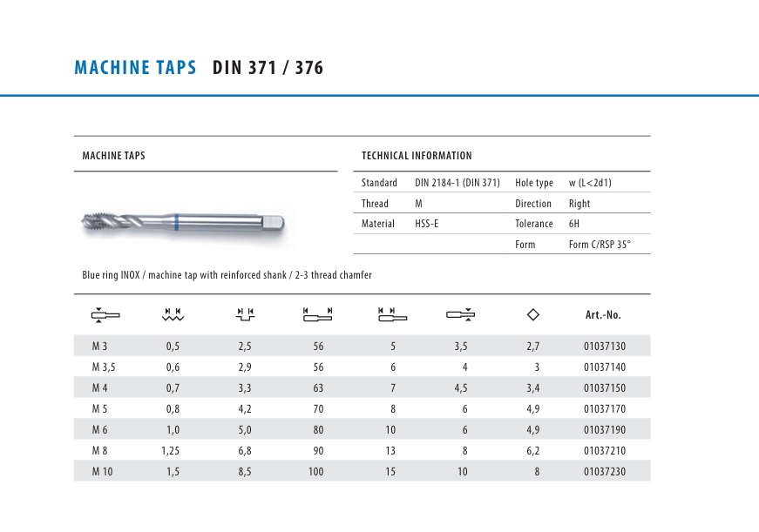This screenshot has height=532, width=759.
Task: Click the Blue ring INOX description text
Action: (227, 275)
